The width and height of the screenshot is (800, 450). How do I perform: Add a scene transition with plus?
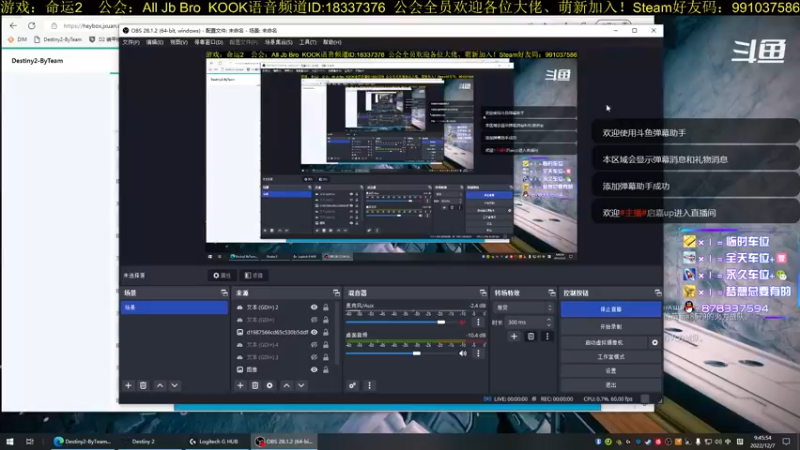(x=514, y=336)
